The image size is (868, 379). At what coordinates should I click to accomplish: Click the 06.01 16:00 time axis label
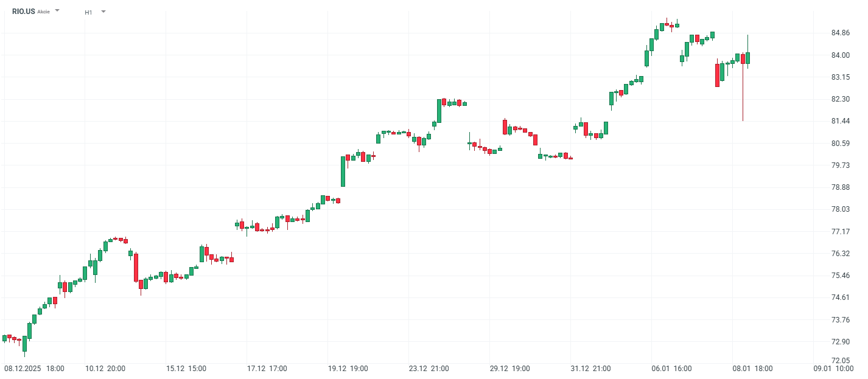(672, 369)
